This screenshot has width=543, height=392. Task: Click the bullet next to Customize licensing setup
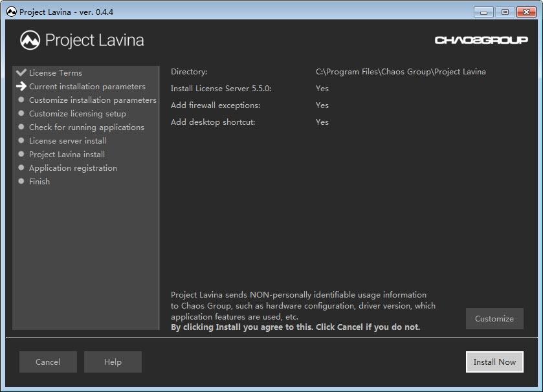[21, 113]
